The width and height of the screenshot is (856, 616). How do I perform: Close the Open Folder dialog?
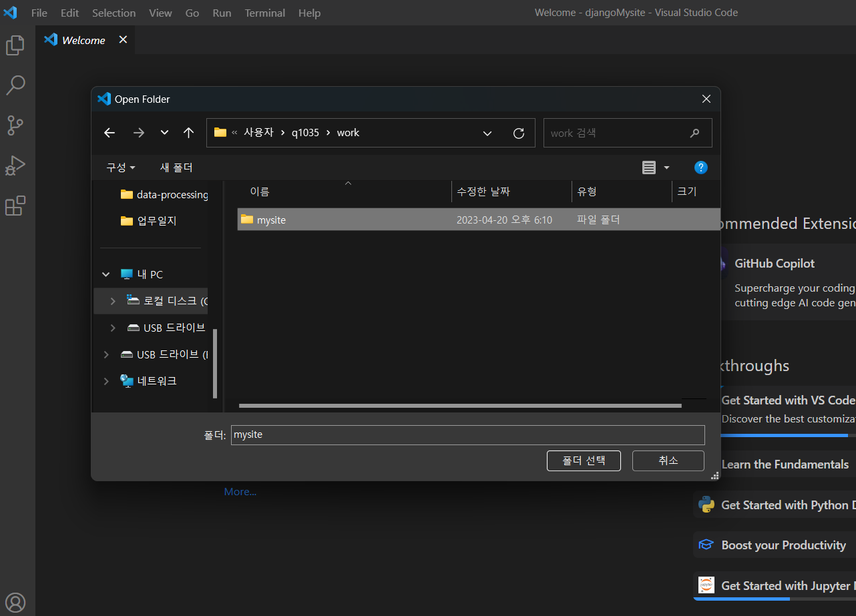point(706,99)
